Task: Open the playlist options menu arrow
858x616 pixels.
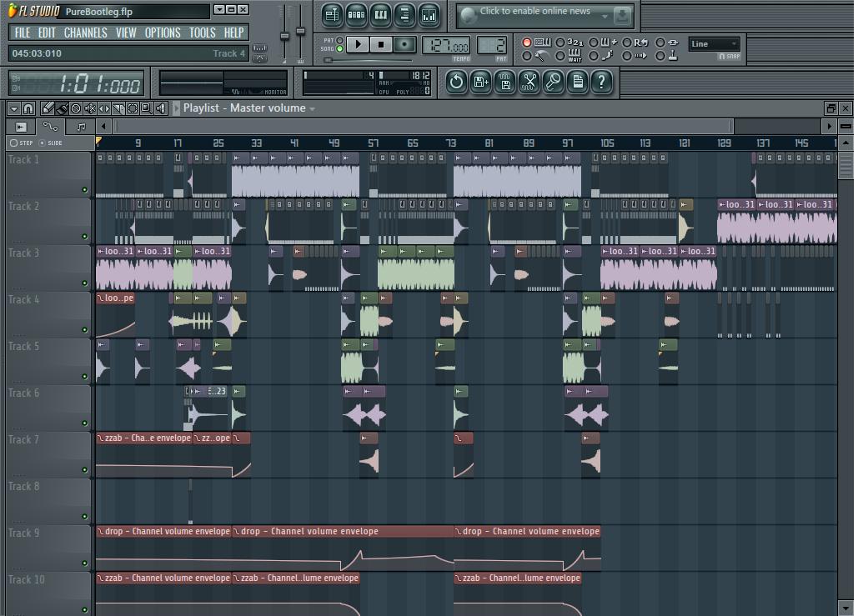Action: 14,108
